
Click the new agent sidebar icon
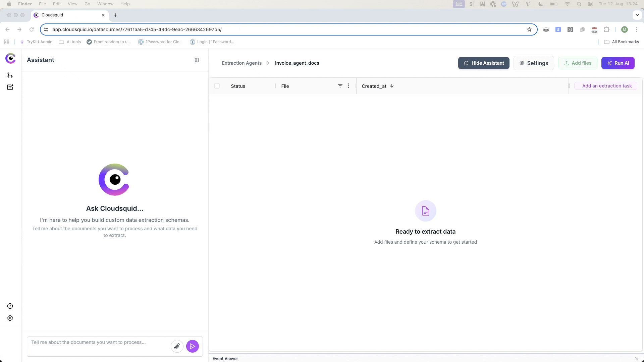[10, 87]
